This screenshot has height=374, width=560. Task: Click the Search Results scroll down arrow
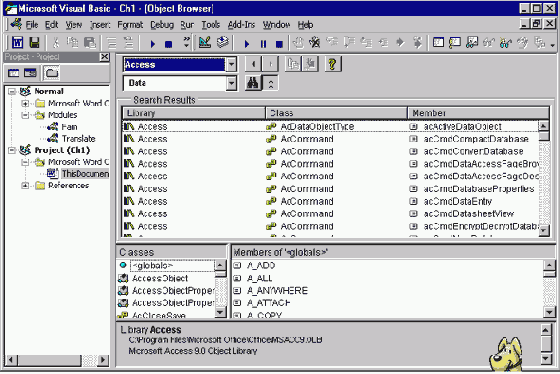point(544,230)
